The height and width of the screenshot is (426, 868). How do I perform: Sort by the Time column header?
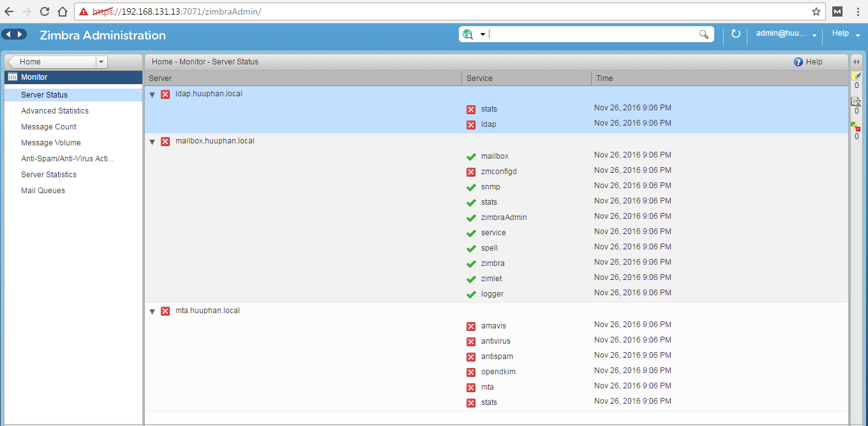tap(720, 78)
